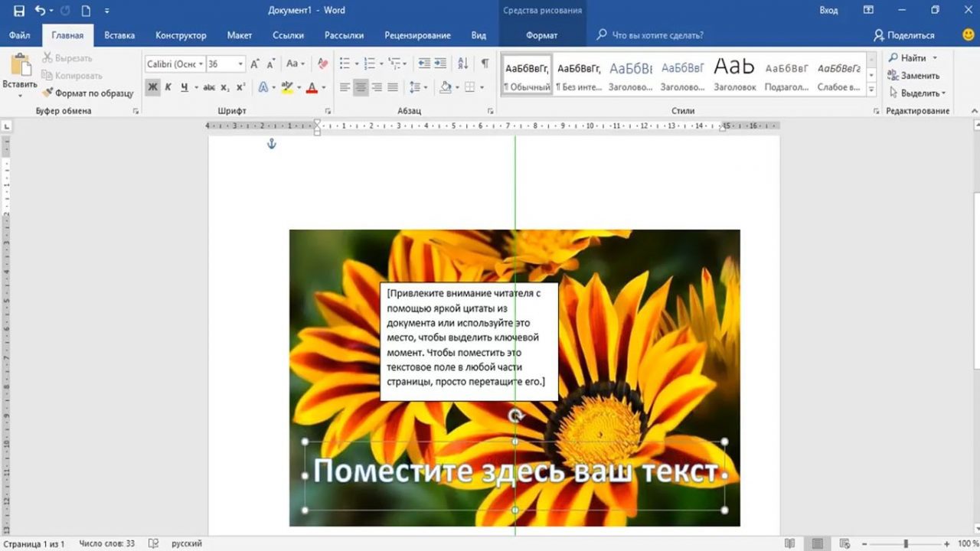Apply the yellow text highlight color

point(286,87)
